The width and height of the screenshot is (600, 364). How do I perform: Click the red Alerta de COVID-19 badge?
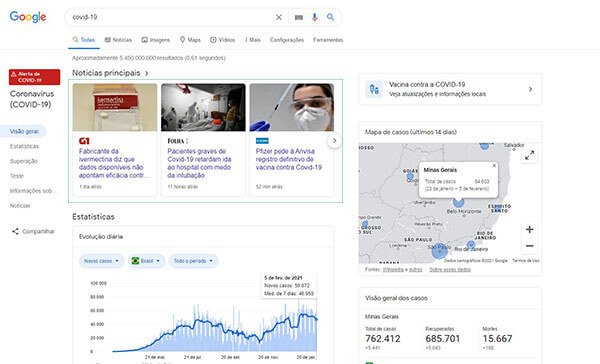pos(34,77)
